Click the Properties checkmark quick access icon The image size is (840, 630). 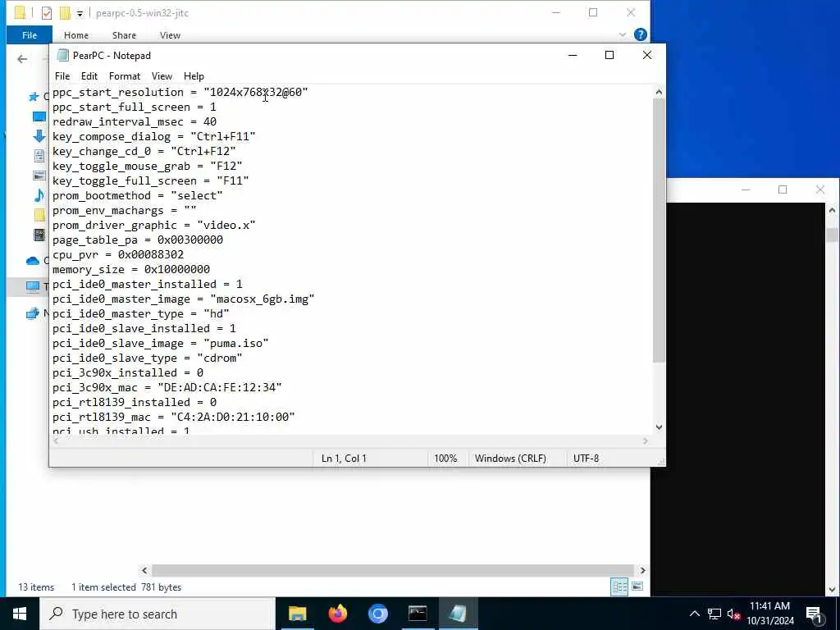[47, 13]
